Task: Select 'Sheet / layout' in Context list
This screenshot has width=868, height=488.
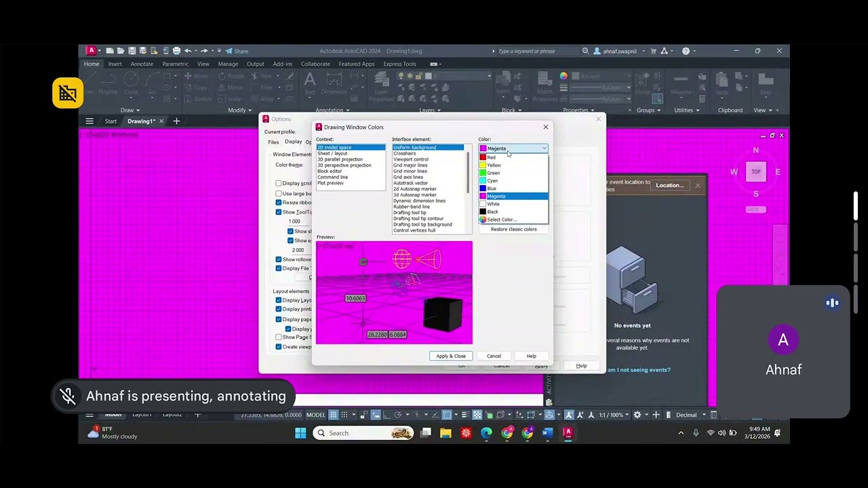Action: pos(351,154)
